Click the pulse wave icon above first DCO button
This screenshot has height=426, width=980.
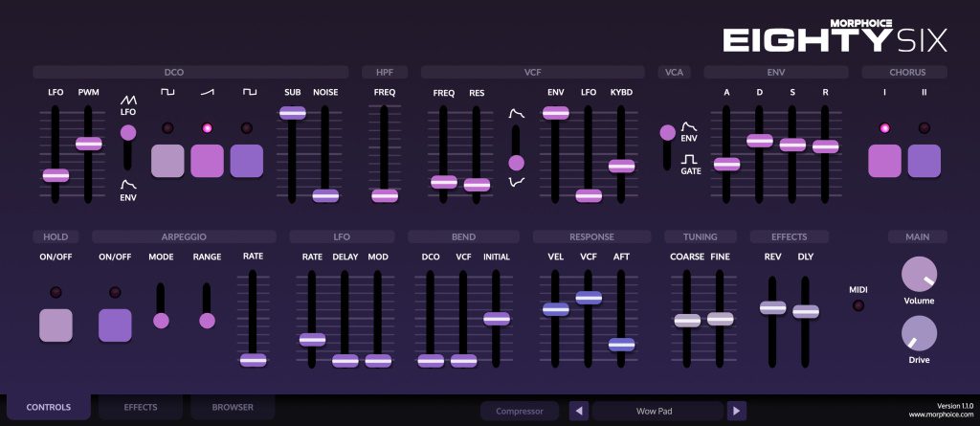[167, 92]
